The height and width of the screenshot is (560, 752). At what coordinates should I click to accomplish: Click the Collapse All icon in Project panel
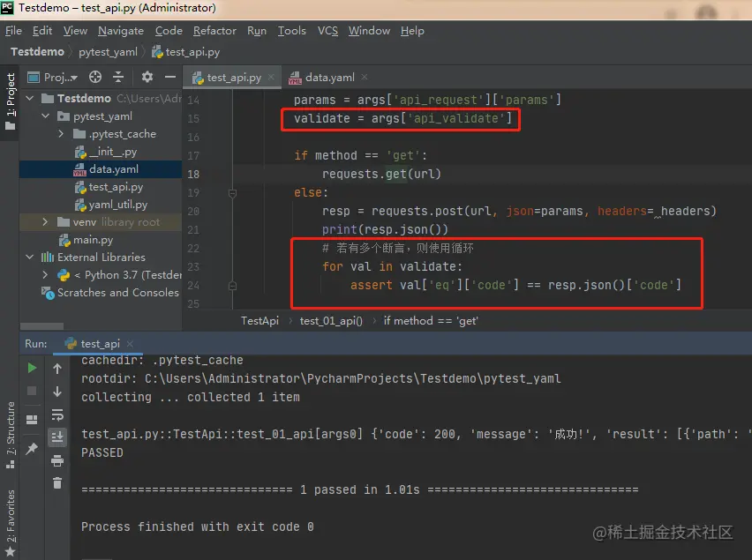point(118,77)
